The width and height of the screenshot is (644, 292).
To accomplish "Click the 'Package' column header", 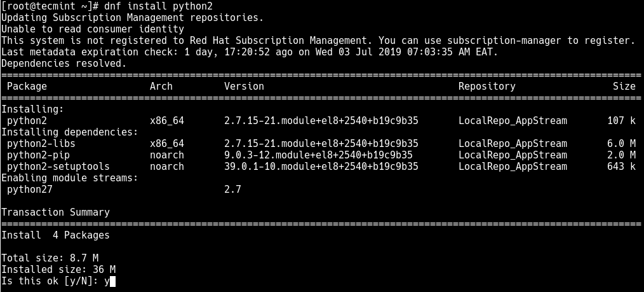I will tap(27, 87).
